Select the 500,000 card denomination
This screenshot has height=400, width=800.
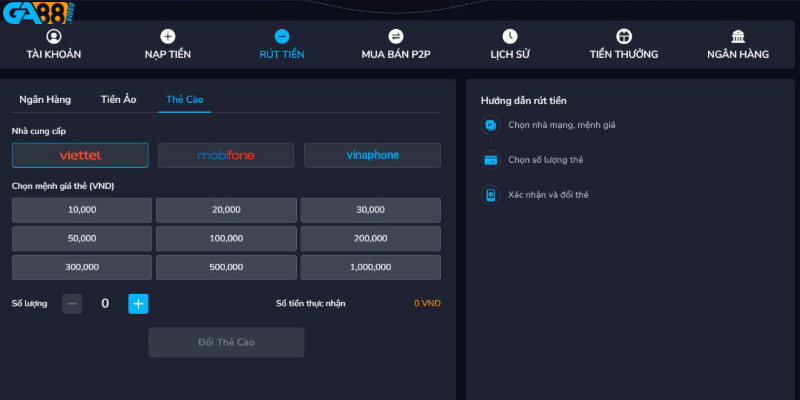[x=226, y=267]
